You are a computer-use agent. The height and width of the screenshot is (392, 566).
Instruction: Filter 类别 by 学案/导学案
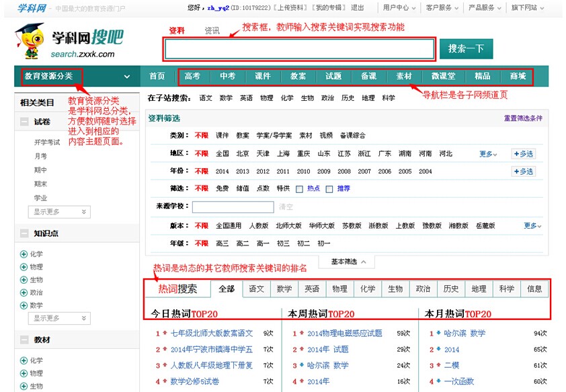coord(274,136)
